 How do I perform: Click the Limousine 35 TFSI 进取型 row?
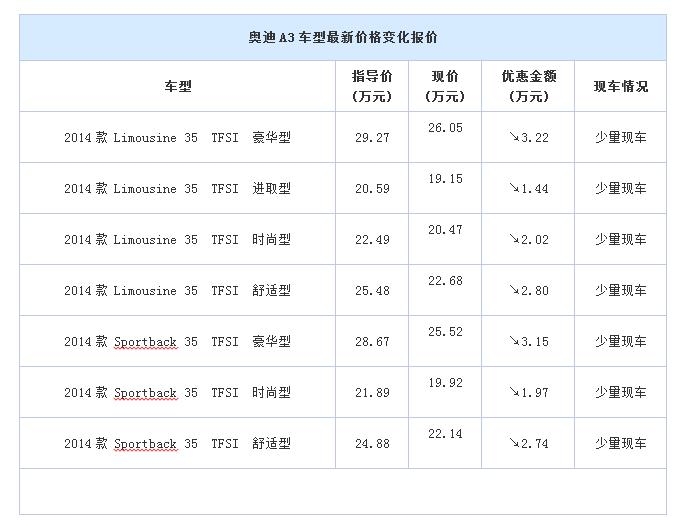tap(343, 188)
